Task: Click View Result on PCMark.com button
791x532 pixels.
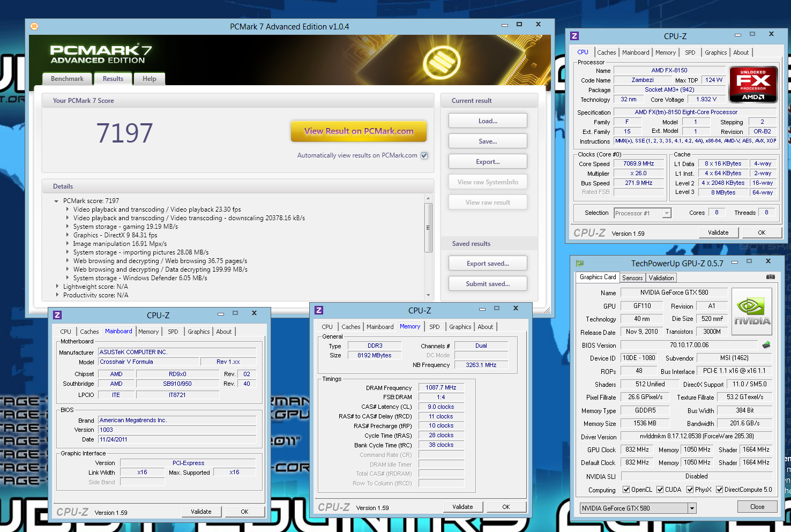Action: [x=359, y=131]
